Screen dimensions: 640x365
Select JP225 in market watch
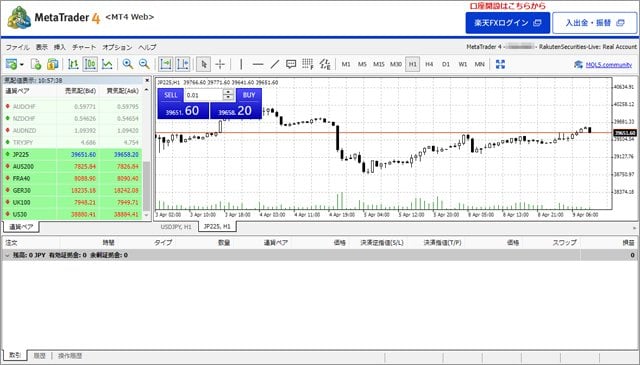[72, 154]
